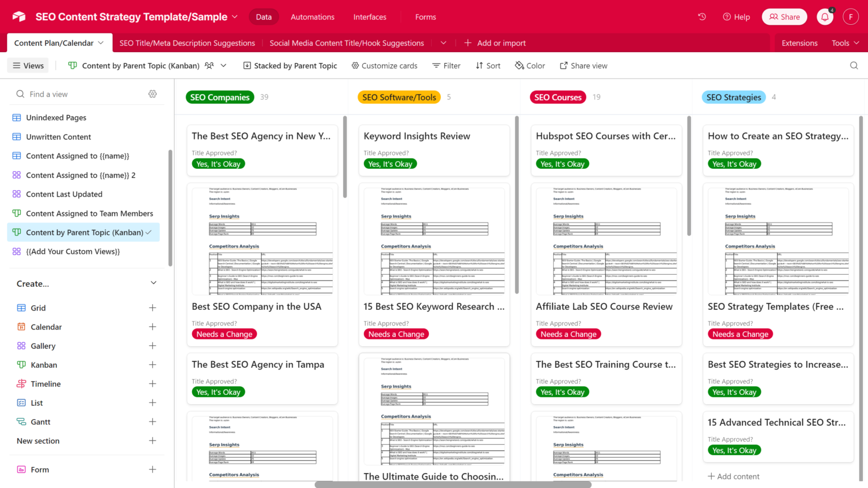Click the user account avatar F
The image size is (868, 488).
tap(851, 17)
